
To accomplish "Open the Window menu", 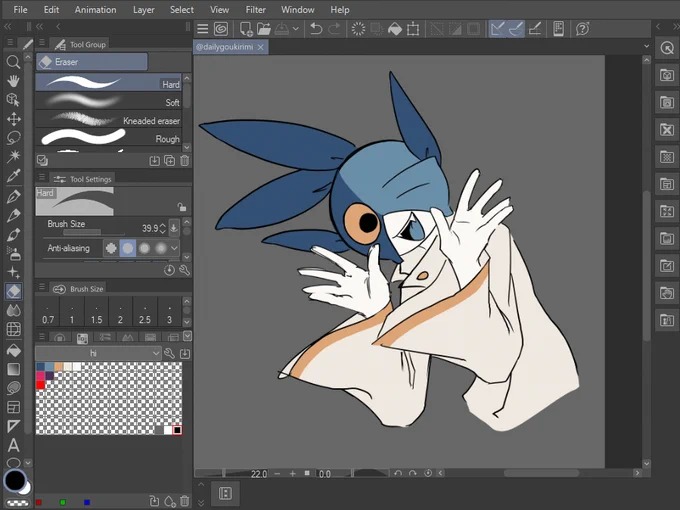I will click(298, 10).
